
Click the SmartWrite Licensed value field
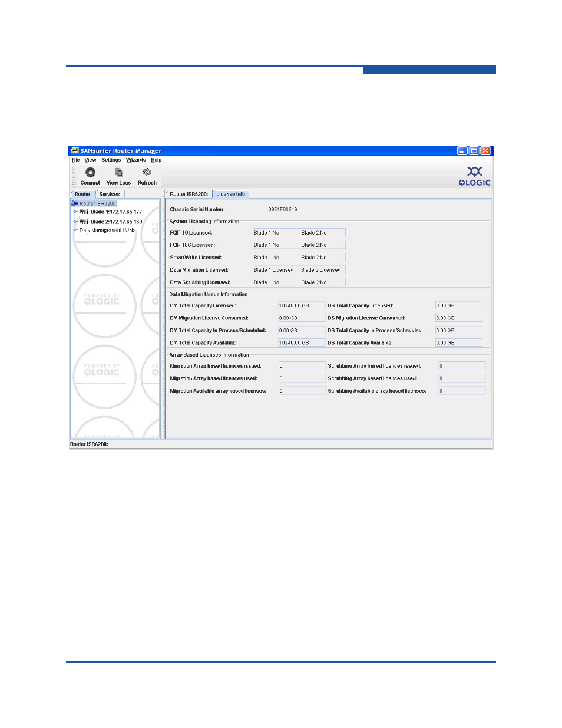point(299,258)
